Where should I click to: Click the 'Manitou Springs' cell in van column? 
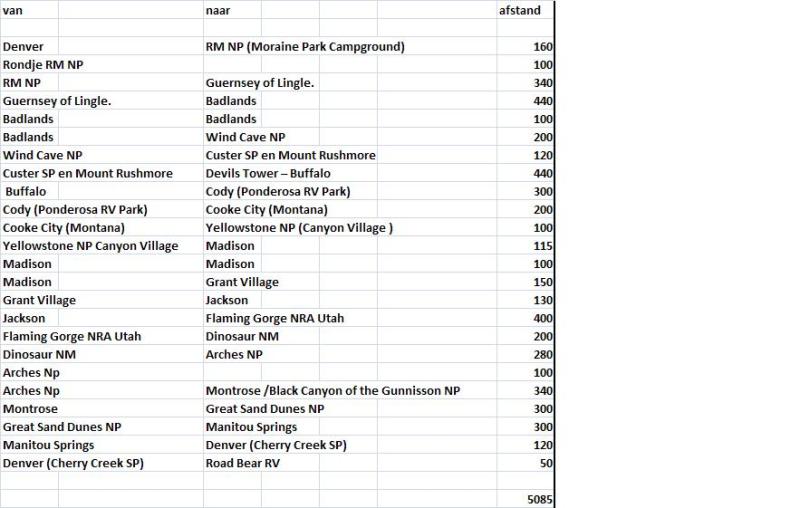click(x=48, y=445)
